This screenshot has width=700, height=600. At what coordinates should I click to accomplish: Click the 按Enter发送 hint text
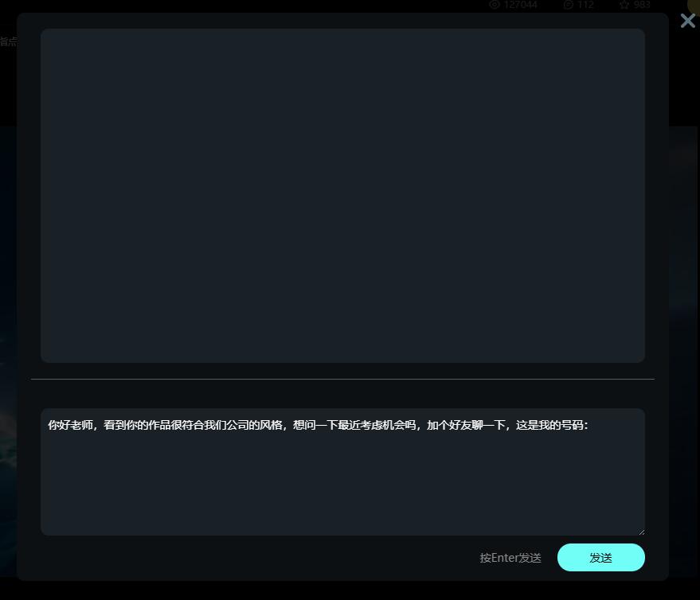click(510, 558)
